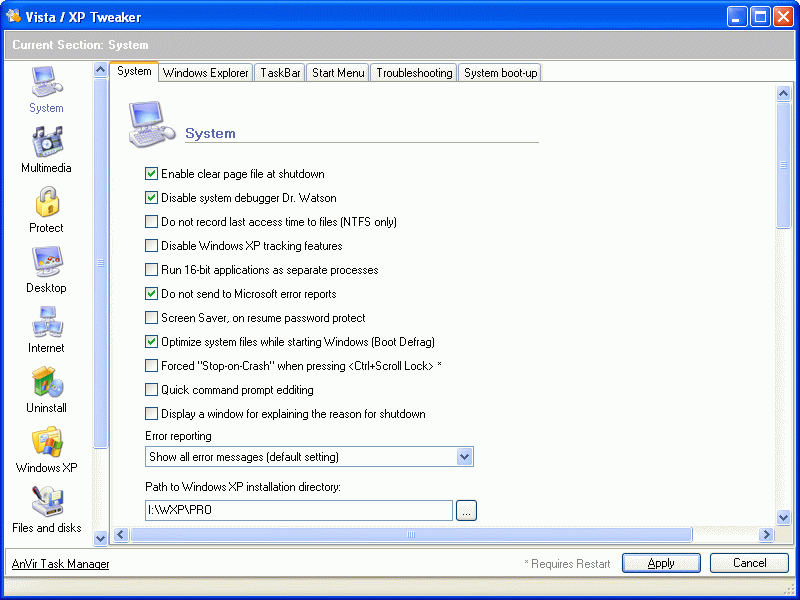Check Disable Windows XP tracking features

(151, 245)
